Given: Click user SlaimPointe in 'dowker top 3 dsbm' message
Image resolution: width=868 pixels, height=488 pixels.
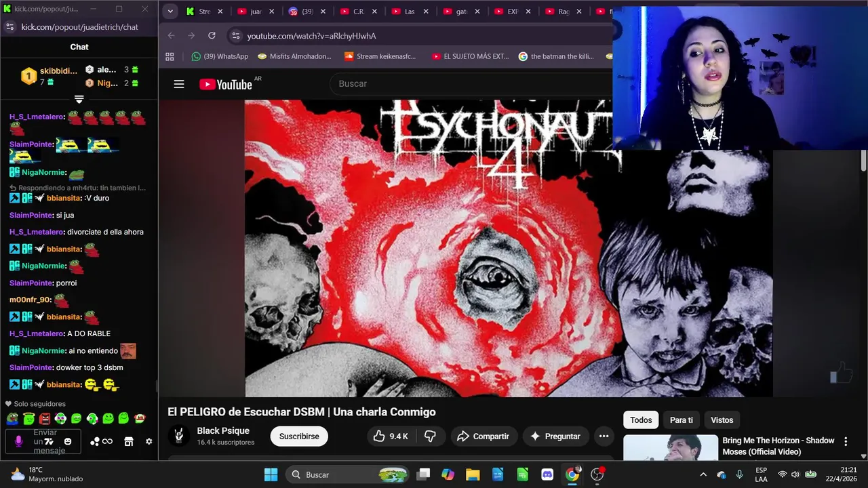Looking at the screenshot, I should coord(31,367).
